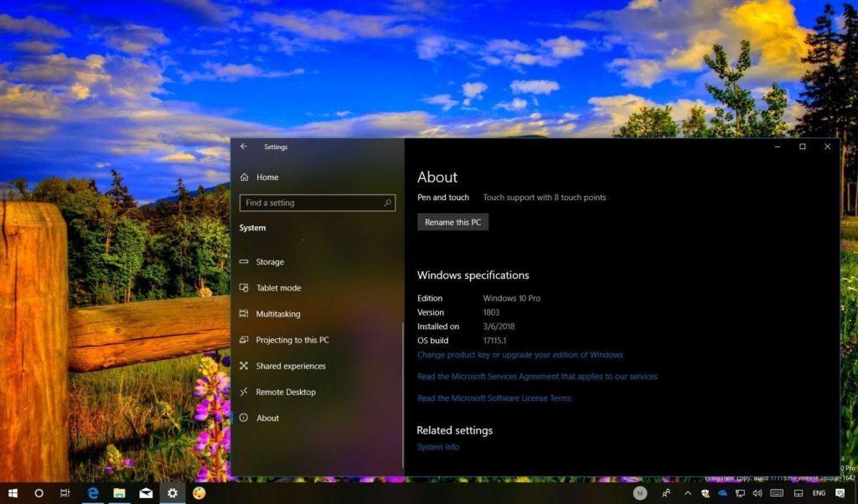Launch Firefox from the taskbar
858x504 pixels.
click(199, 493)
